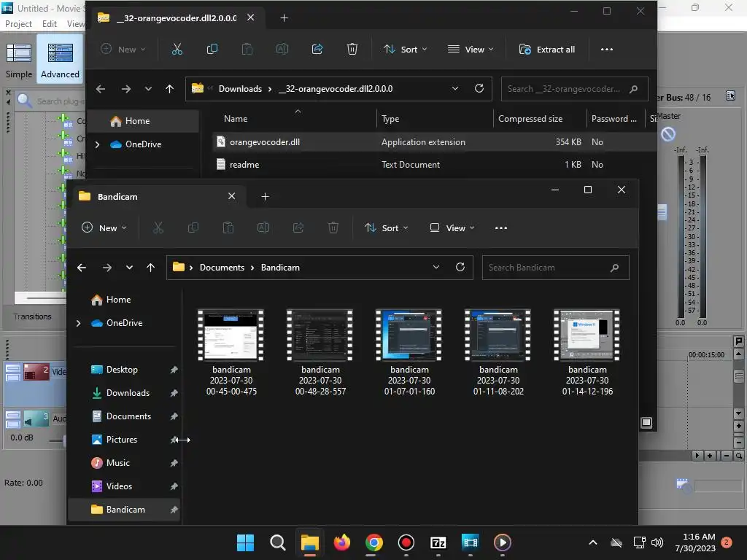Click Share icon in orangevocoder window toolbar
This screenshot has width=747, height=560.
tap(317, 49)
